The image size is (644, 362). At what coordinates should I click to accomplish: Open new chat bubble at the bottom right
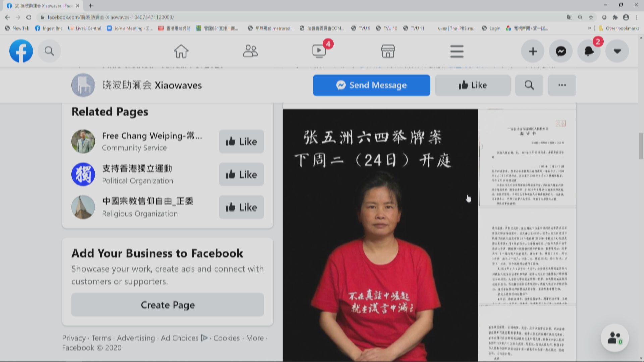coord(614,338)
